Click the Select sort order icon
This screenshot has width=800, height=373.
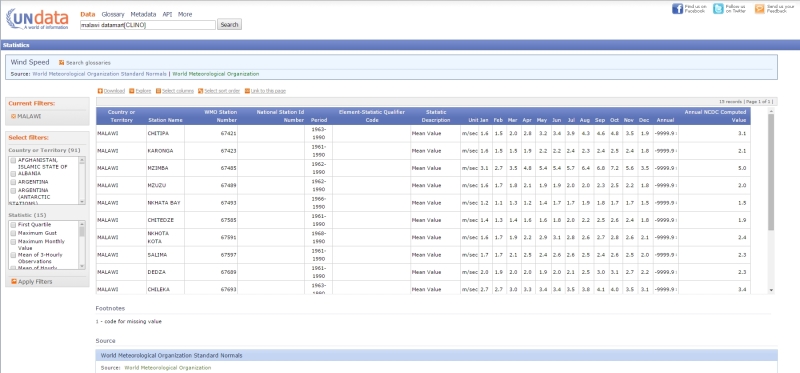coord(201,91)
